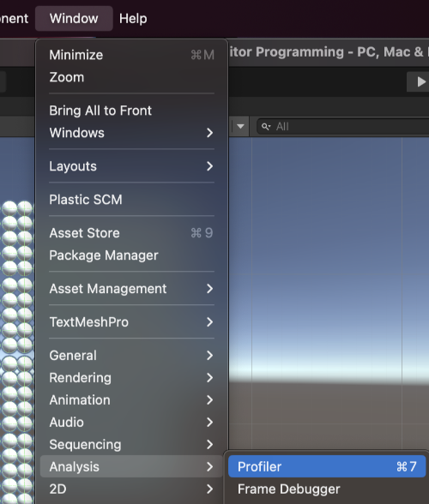Expand the Animation submenu
429x504 pixels.
(131, 400)
